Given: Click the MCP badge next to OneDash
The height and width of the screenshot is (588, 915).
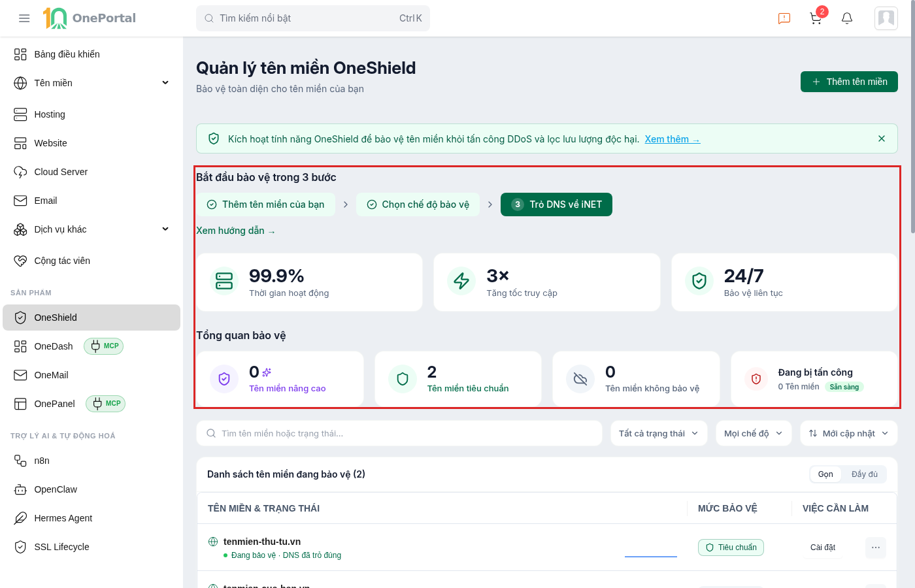Looking at the screenshot, I should point(104,346).
